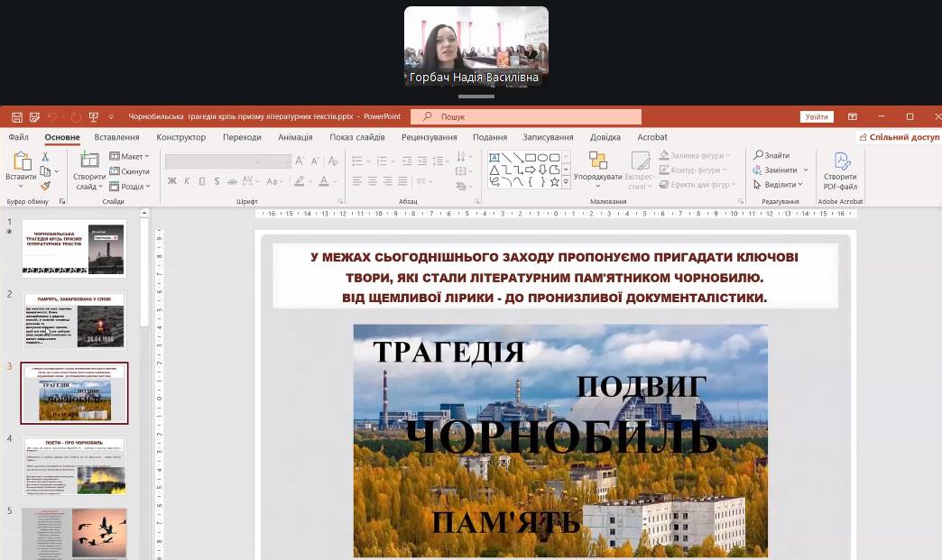The image size is (942, 560).
Task: Pick the star shape in shapes gallery
Action: [x=554, y=181]
